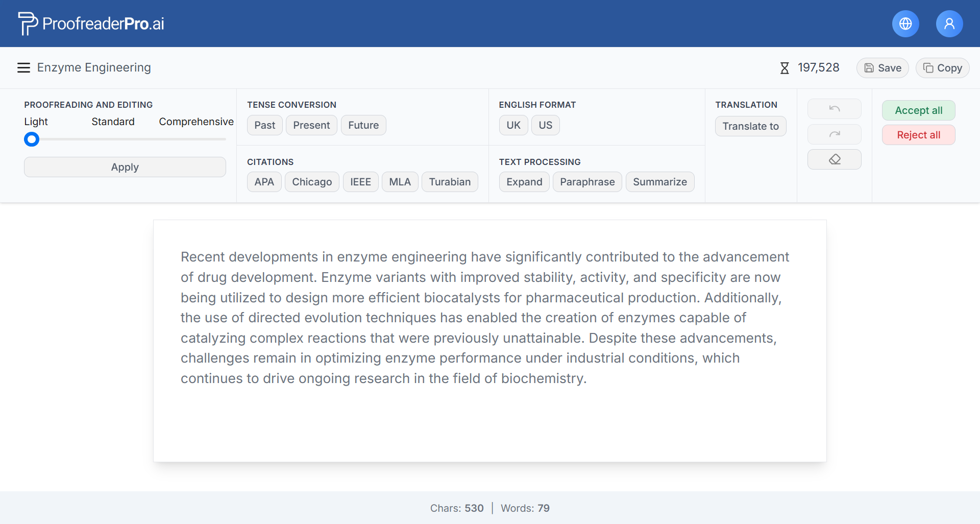
Task: Select the Comprehensive proofreading level
Action: click(x=196, y=122)
